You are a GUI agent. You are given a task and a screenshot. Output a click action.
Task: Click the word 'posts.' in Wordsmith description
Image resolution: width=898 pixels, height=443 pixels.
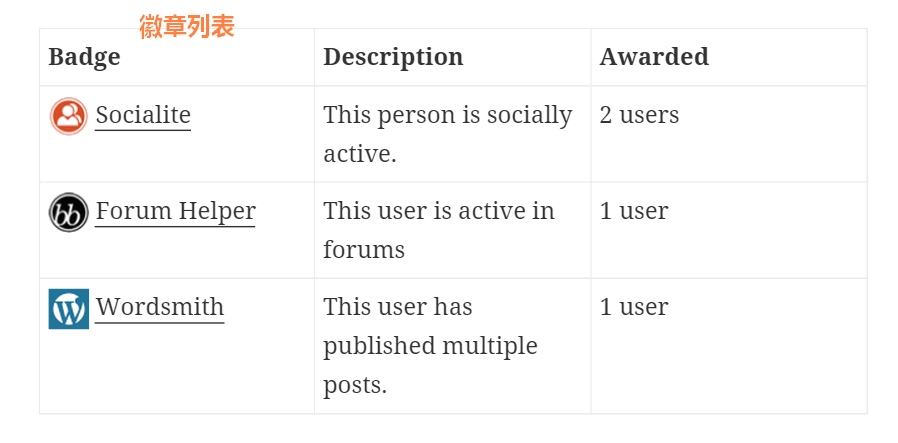(x=355, y=385)
